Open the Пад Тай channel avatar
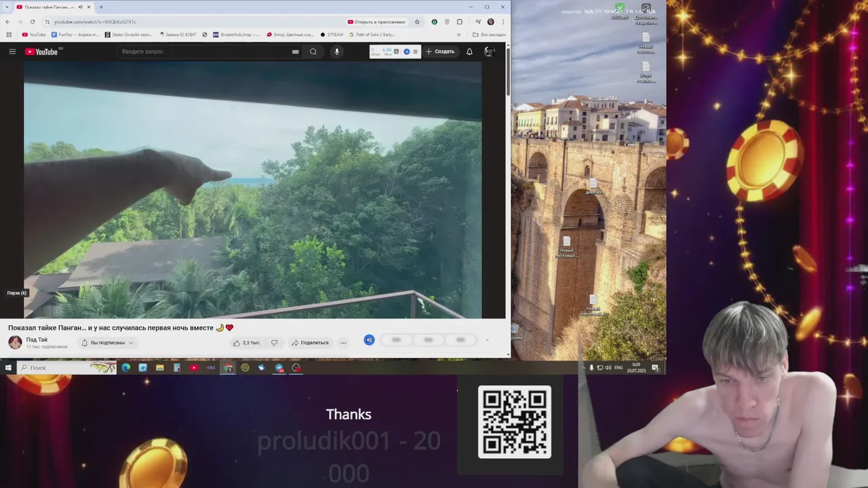Viewport: 868px width, 488px height. 15,343
